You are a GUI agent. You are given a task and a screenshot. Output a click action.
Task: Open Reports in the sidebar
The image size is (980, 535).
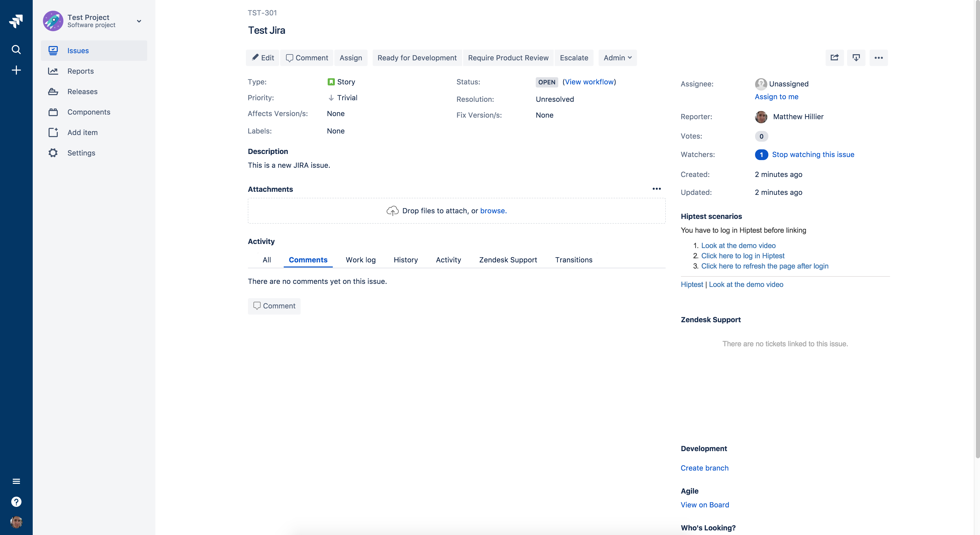coord(94,71)
